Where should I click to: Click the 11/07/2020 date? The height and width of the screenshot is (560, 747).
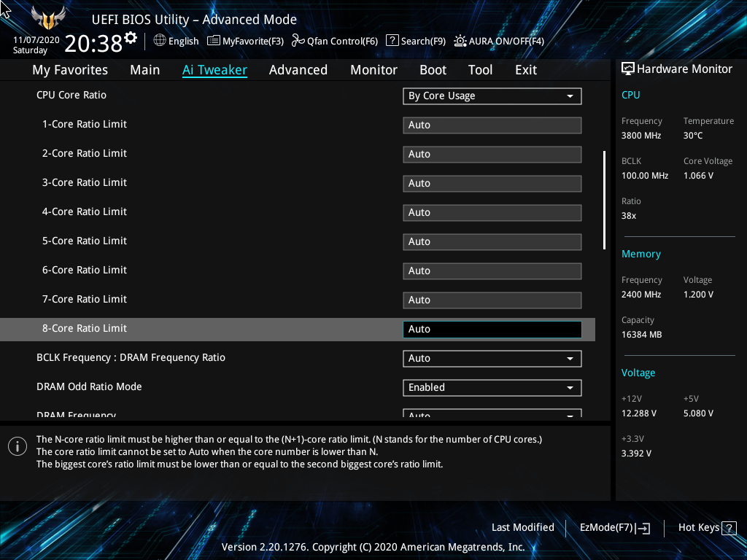pos(36,40)
